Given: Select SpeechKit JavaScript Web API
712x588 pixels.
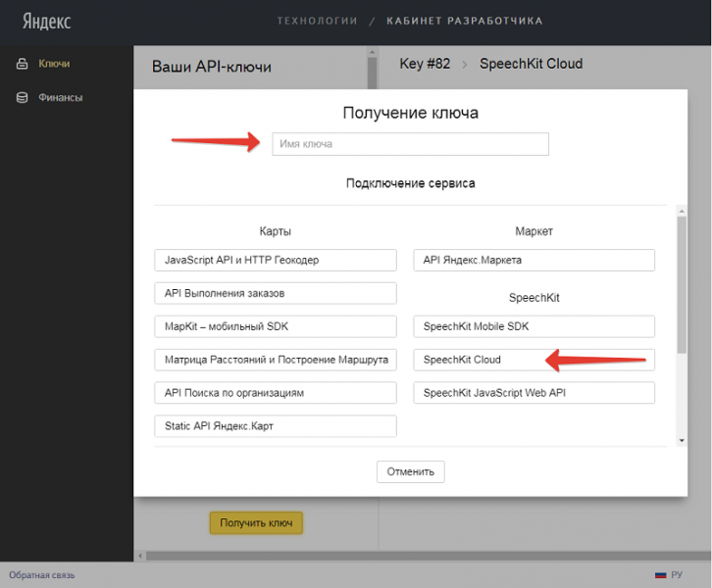Looking at the screenshot, I should tap(534, 393).
